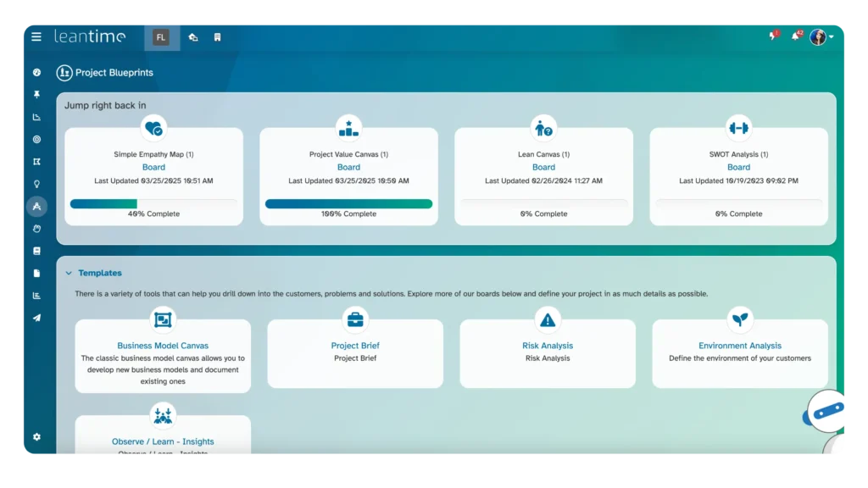The width and height of the screenshot is (868, 488).
Task: Click the Project Brief briefcase icon
Action: tap(355, 319)
